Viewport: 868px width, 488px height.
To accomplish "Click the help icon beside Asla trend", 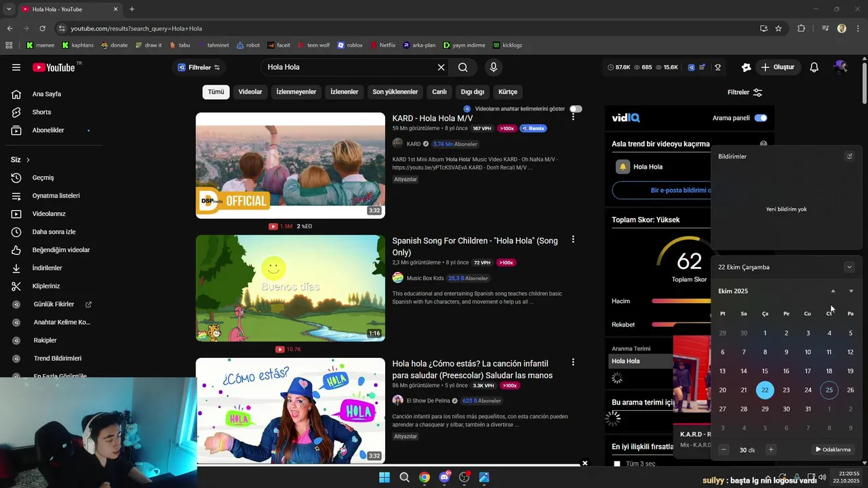I will (x=764, y=144).
